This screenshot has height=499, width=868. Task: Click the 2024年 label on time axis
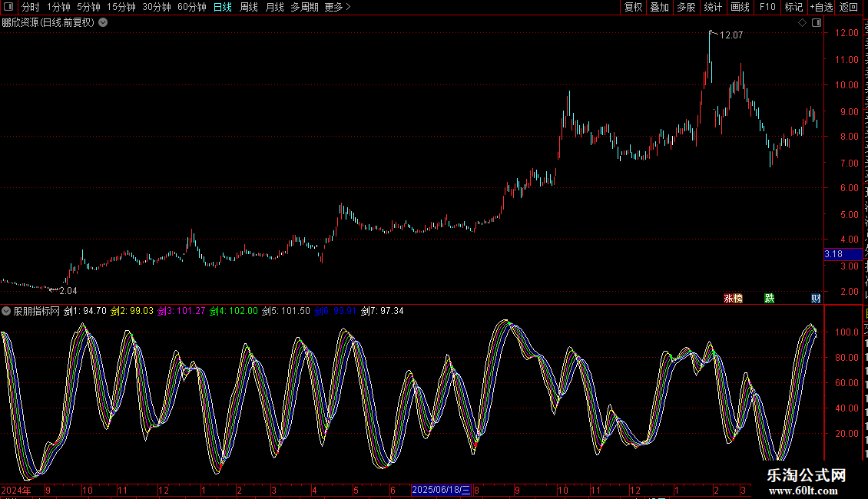tap(16, 490)
